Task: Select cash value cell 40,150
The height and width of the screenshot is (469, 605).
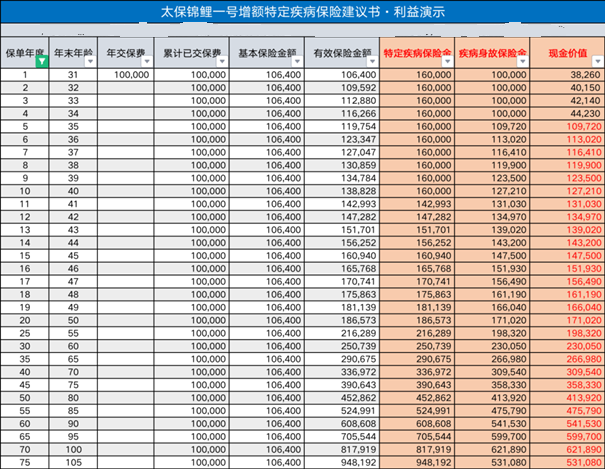Action: (x=568, y=88)
